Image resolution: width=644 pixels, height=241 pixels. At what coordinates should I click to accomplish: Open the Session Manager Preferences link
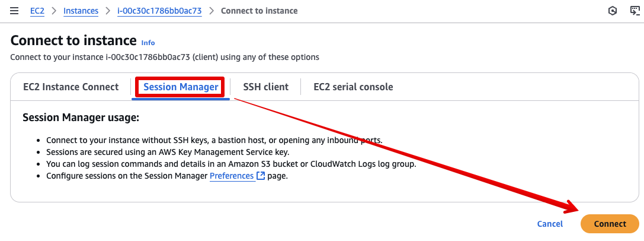click(232, 176)
